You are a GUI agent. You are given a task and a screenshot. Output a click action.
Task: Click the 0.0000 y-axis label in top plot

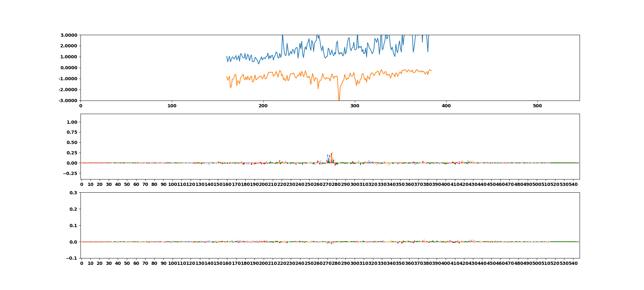[x=69, y=68]
